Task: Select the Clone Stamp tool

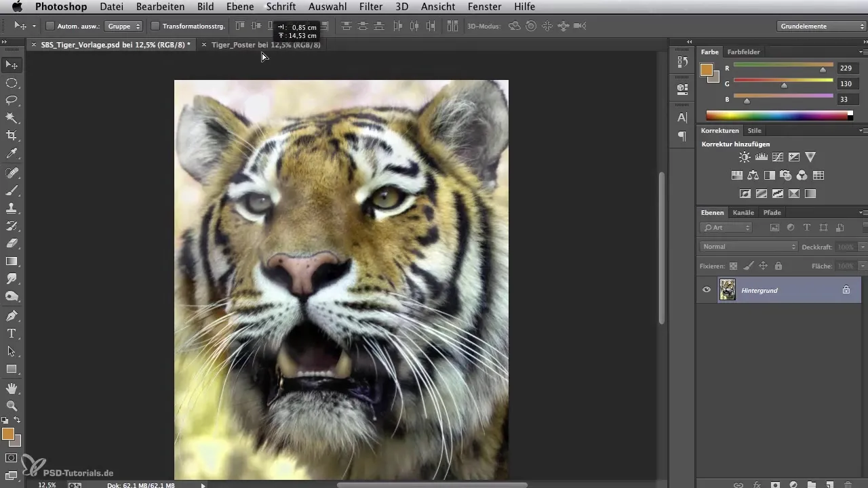Action: (12, 209)
